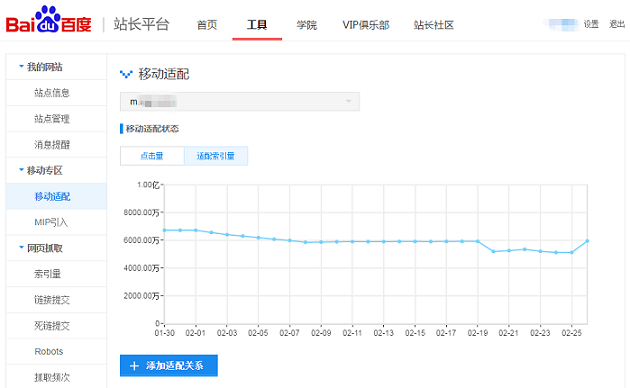Image resolution: width=630 pixels, height=388 pixels.
Task: Collapse the 网页抓取 sidebar section
Action: click(44, 248)
